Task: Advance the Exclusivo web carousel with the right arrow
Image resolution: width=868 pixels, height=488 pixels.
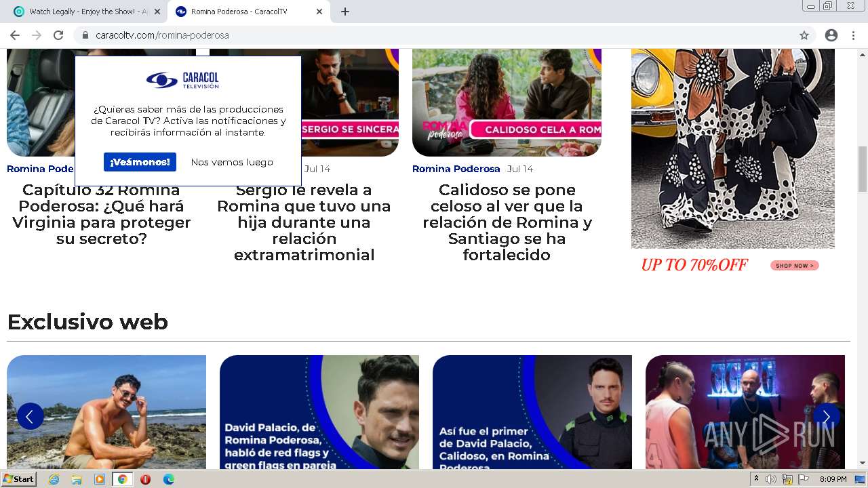Action: (x=826, y=416)
